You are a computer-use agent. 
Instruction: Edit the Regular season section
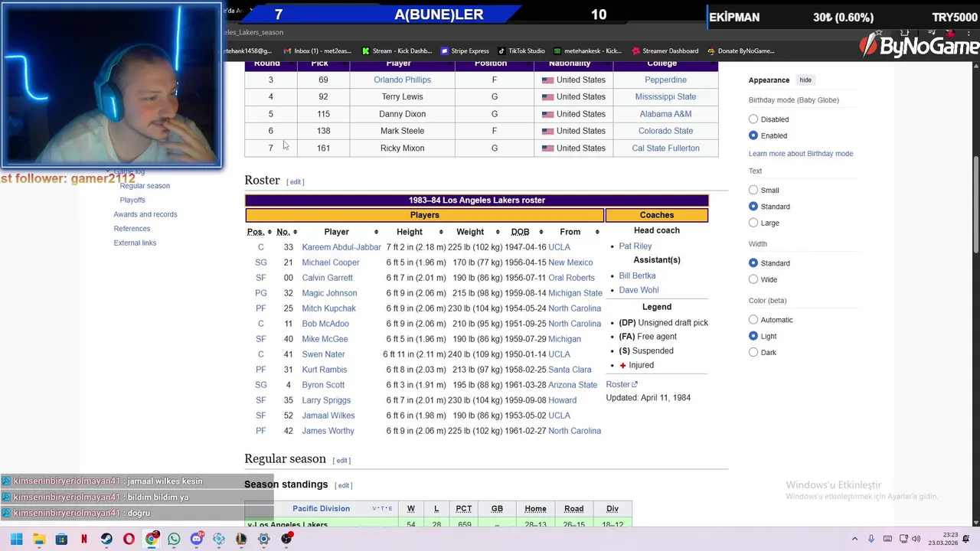click(342, 461)
